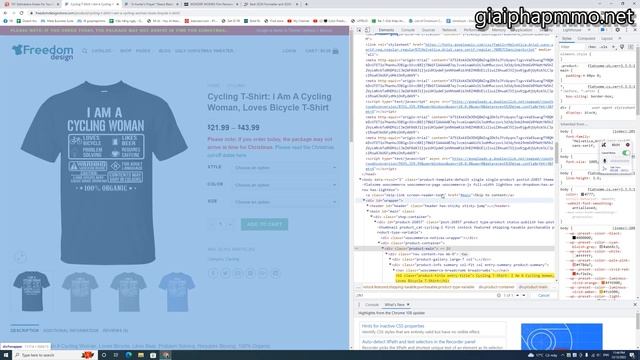Screen dimensions: 640x360
Task: Open Auto-detect XPath Recorder panel link
Action: [418, 342]
